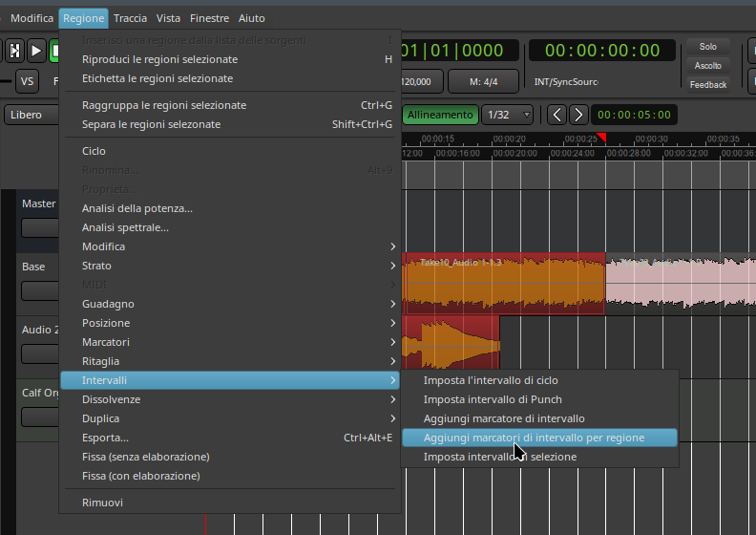Click the M: 4/4 meter button

483,82
